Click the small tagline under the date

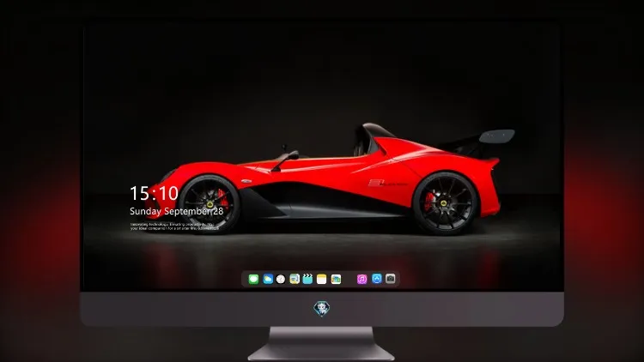coord(173,226)
